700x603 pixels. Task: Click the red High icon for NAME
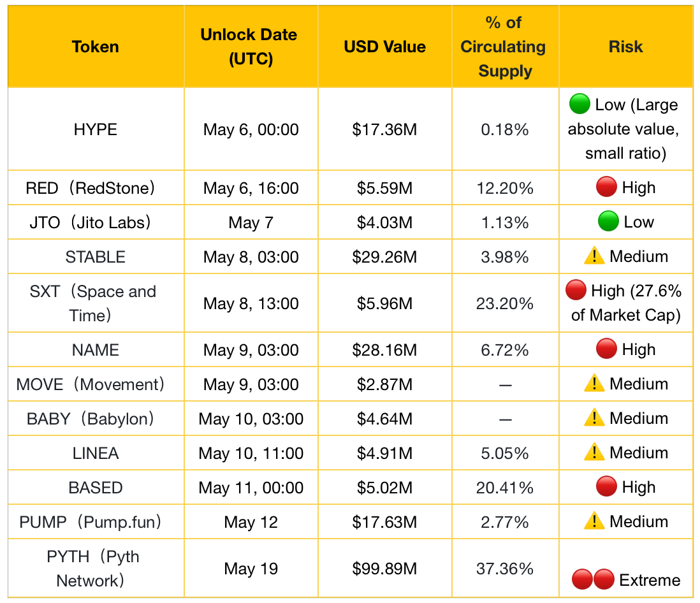(x=606, y=349)
